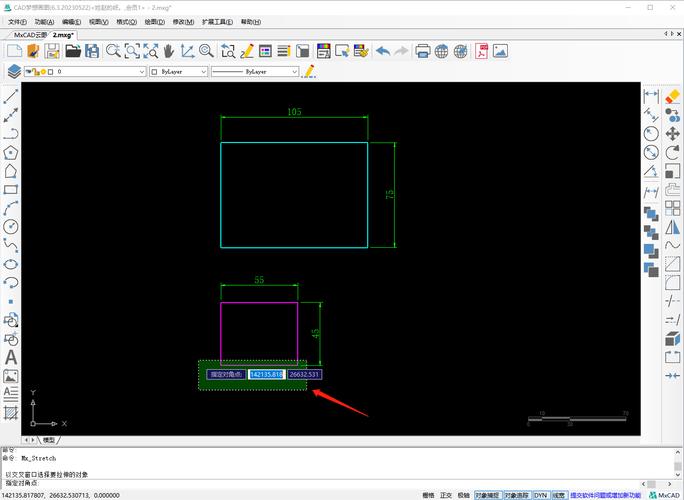
Task: Select the Polygon drawing tool
Action: (11, 153)
